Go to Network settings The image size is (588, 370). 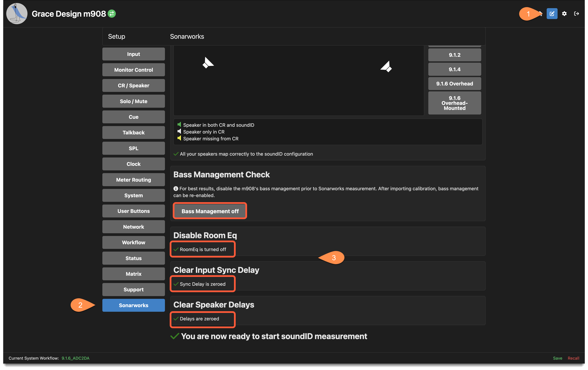134,227
